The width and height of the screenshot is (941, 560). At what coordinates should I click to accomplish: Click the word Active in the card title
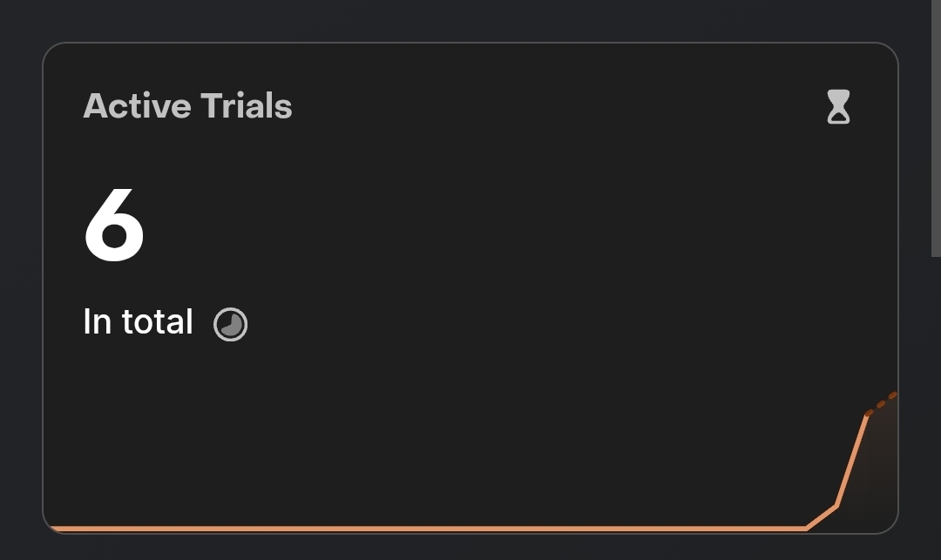(137, 106)
